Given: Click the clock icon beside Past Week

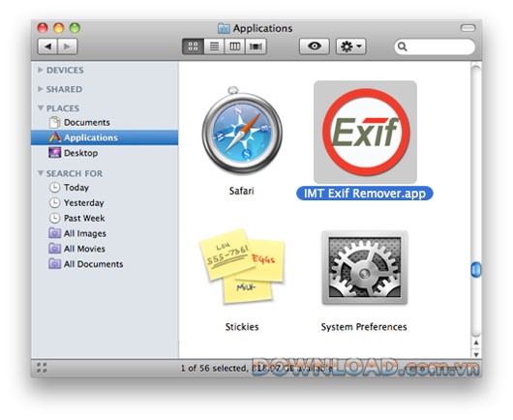Looking at the screenshot, I should (54, 218).
